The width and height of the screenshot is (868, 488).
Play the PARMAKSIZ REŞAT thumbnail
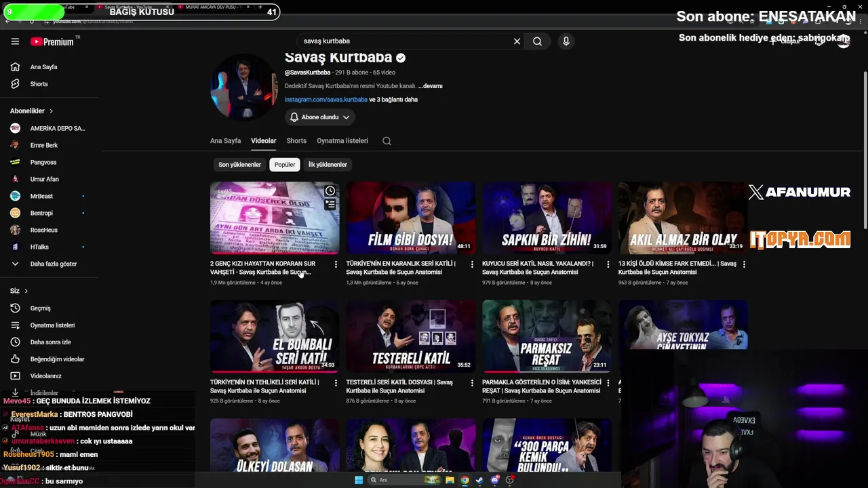click(547, 336)
